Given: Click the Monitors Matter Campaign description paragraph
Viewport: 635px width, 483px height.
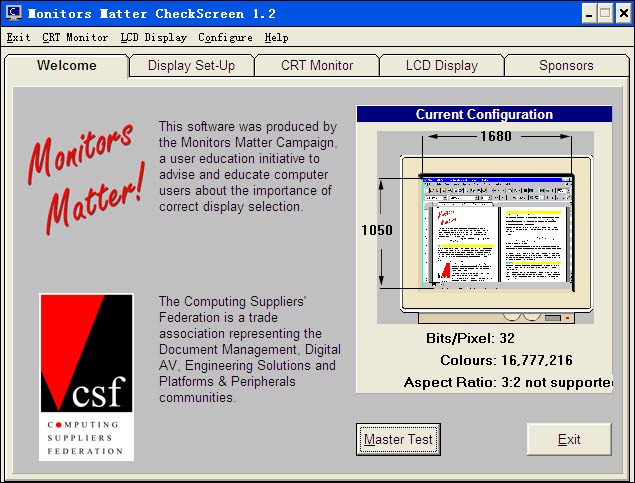Looking at the screenshot, I should click(x=248, y=166).
